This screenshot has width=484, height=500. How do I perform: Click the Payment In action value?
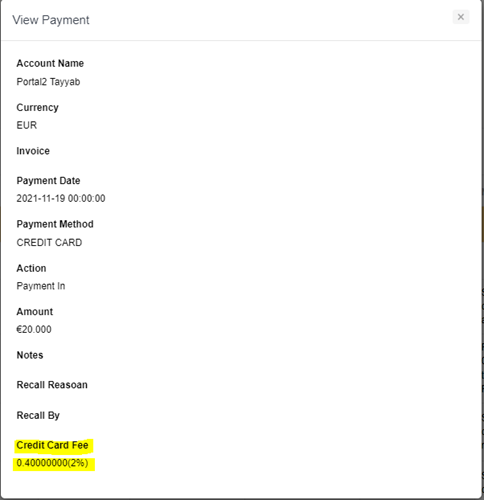pos(41,286)
